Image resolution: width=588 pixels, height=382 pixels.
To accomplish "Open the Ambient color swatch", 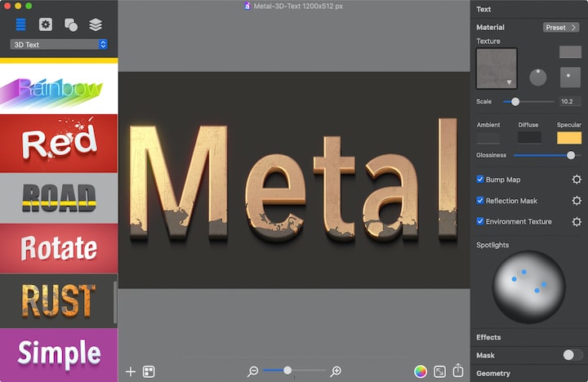I will pos(488,138).
